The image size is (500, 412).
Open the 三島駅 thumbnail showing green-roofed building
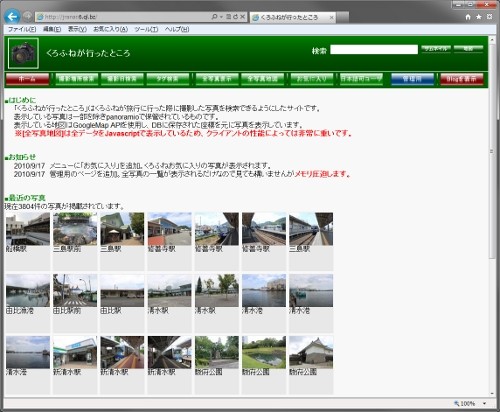pos(122,229)
